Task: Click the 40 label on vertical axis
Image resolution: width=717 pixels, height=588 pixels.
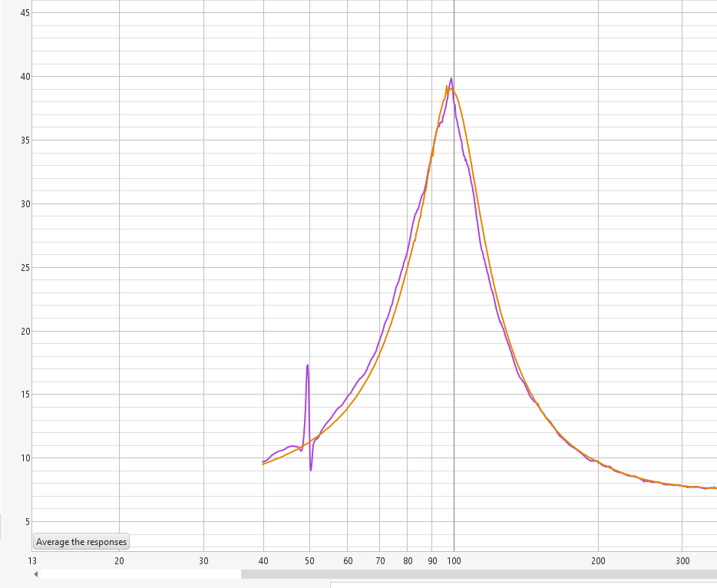Action: pyautogui.click(x=25, y=77)
